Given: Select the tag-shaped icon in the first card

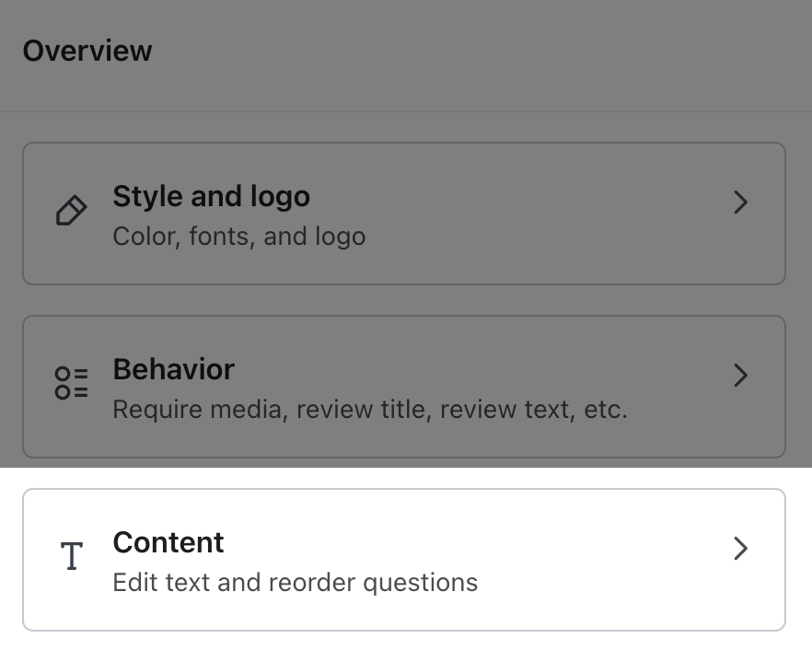Looking at the screenshot, I should [70, 212].
